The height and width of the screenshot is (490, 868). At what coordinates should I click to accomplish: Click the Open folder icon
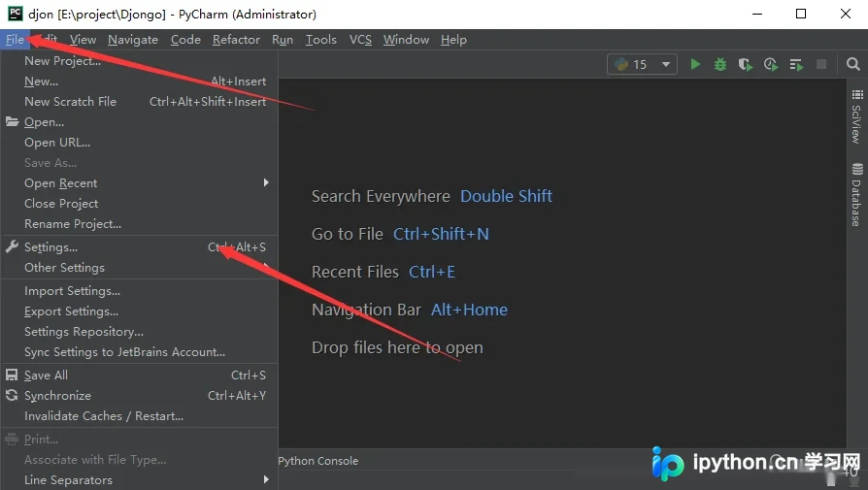pyautogui.click(x=13, y=121)
